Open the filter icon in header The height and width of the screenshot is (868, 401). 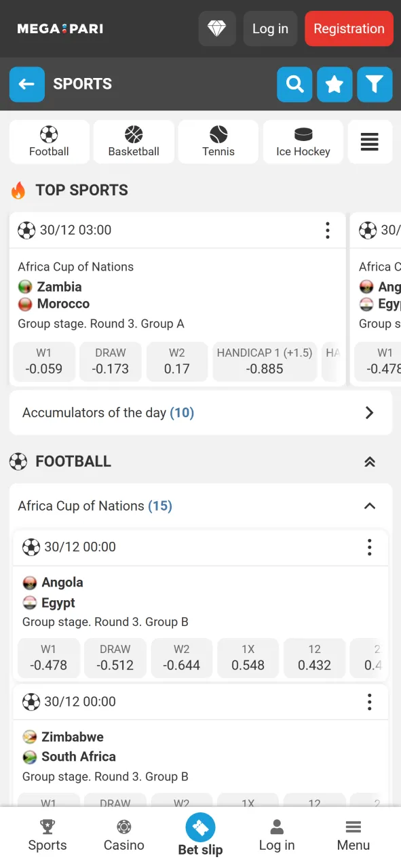[x=375, y=84]
